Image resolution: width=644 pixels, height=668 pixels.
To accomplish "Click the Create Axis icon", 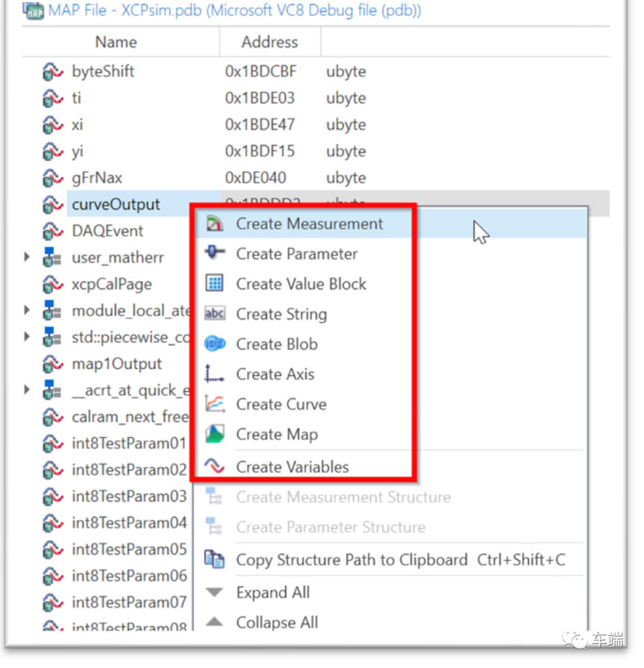I will 215,374.
